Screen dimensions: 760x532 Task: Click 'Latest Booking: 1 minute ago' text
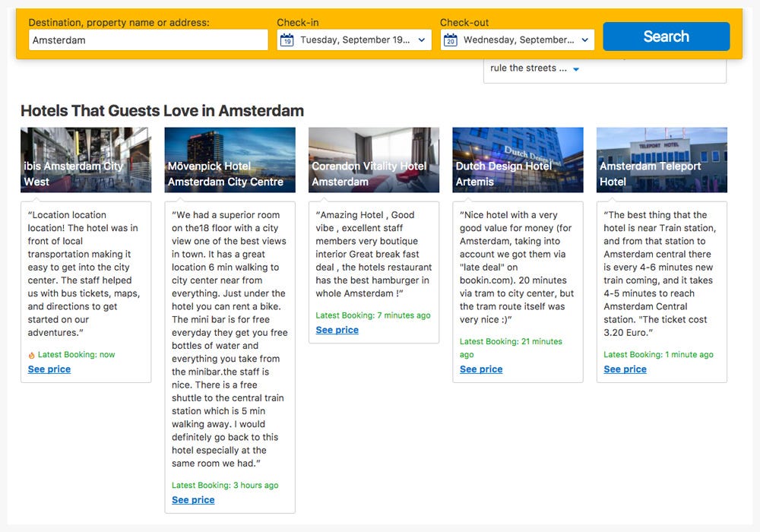(658, 355)
